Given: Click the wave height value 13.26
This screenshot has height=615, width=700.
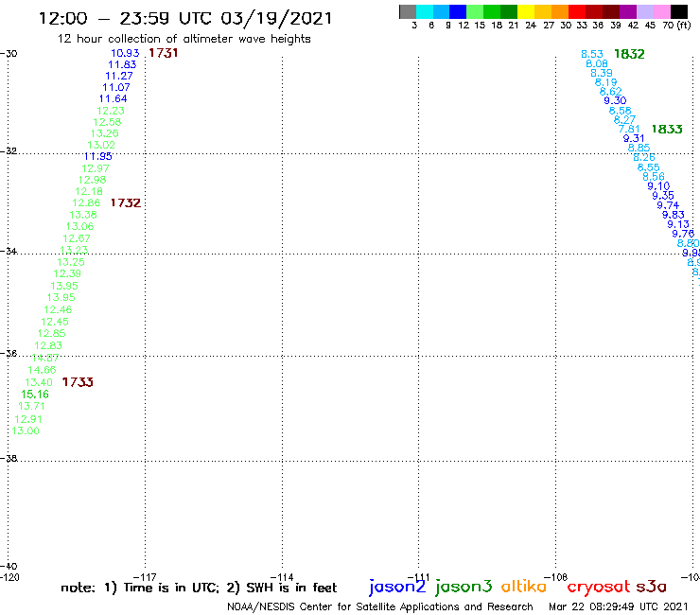Looking at the screenshot, I should tap(104, 133).
